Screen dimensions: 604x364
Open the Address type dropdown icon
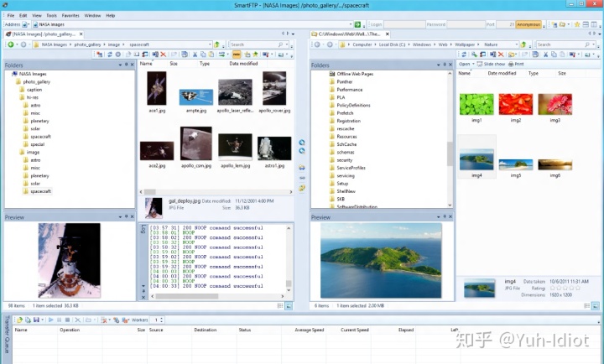pos(25,24)
